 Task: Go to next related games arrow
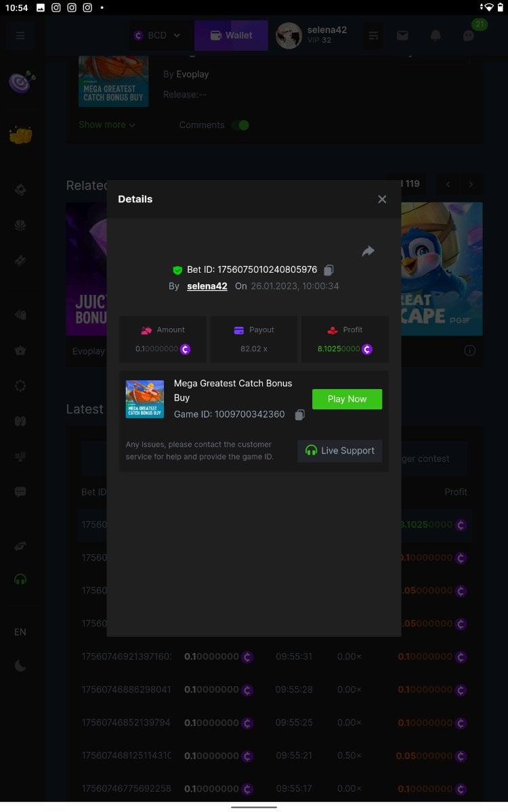(x=471, y=184)
